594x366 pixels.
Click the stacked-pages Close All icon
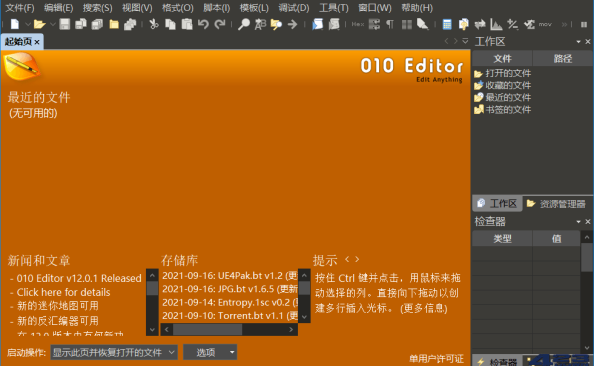pos(130,24)
